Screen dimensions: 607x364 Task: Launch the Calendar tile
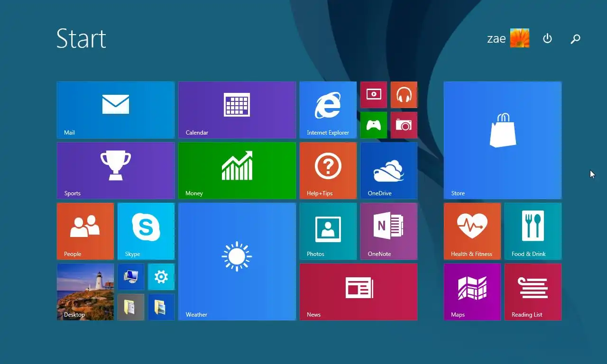(x=237, y=110)
